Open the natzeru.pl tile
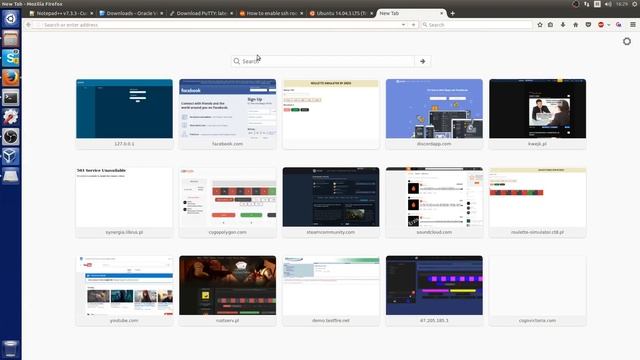640x360 pixels. coord(227,291)
